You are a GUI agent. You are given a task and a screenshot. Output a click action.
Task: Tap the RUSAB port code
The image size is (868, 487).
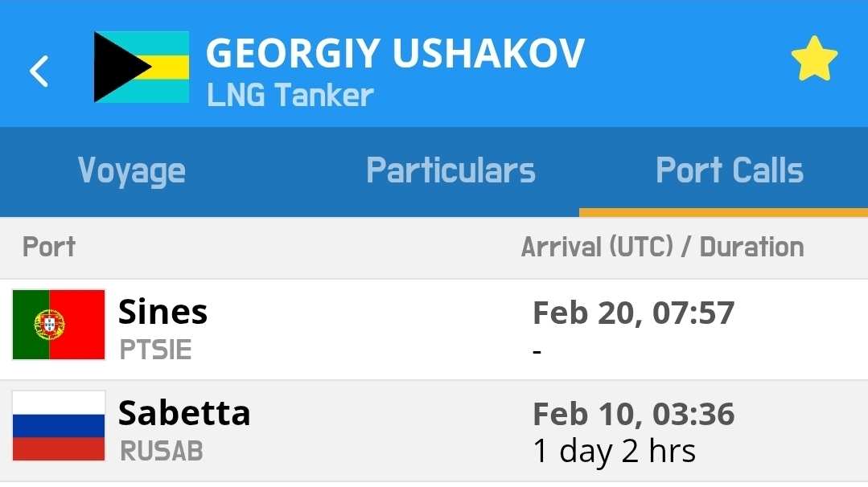(161, 452)
